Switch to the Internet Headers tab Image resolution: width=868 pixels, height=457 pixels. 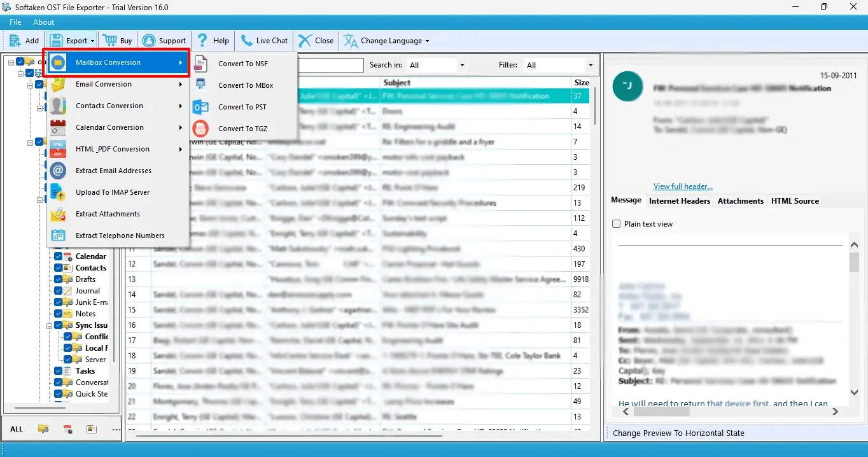(680, 201)
